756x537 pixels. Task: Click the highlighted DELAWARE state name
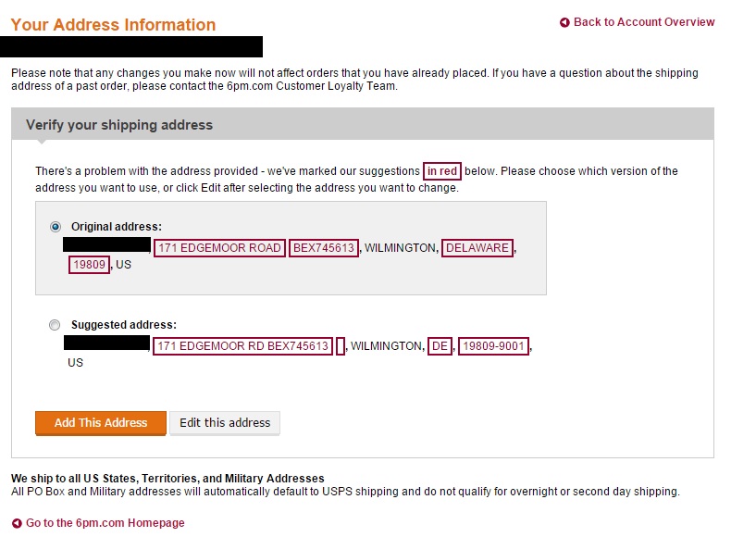(x=477, y=248)
